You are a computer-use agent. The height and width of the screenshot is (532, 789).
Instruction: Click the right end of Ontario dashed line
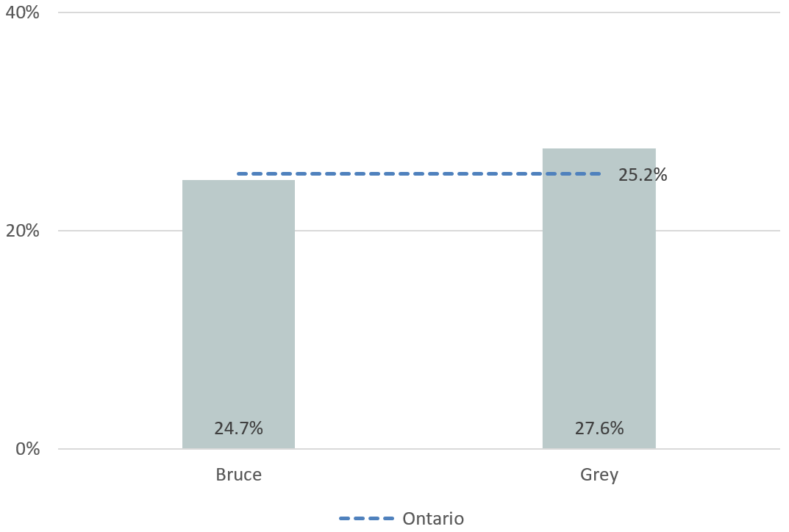point(599,174)
